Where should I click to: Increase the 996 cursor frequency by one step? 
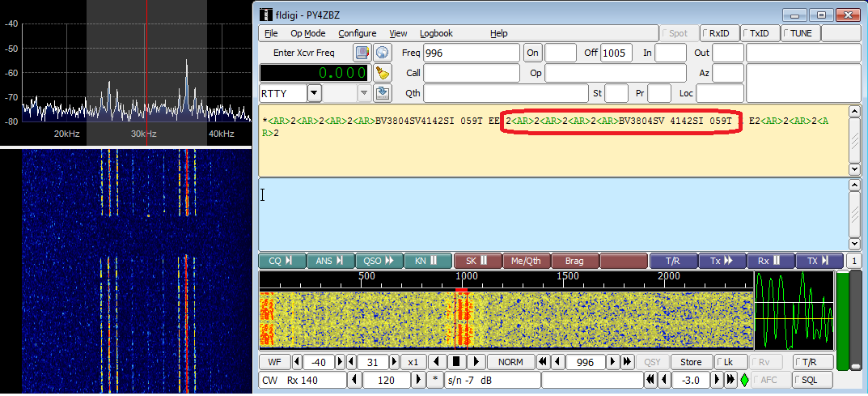click(x=613, y=362)
